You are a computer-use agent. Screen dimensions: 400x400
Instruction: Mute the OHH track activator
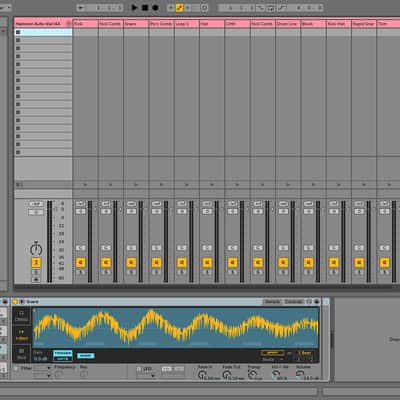tap(232, 263)
